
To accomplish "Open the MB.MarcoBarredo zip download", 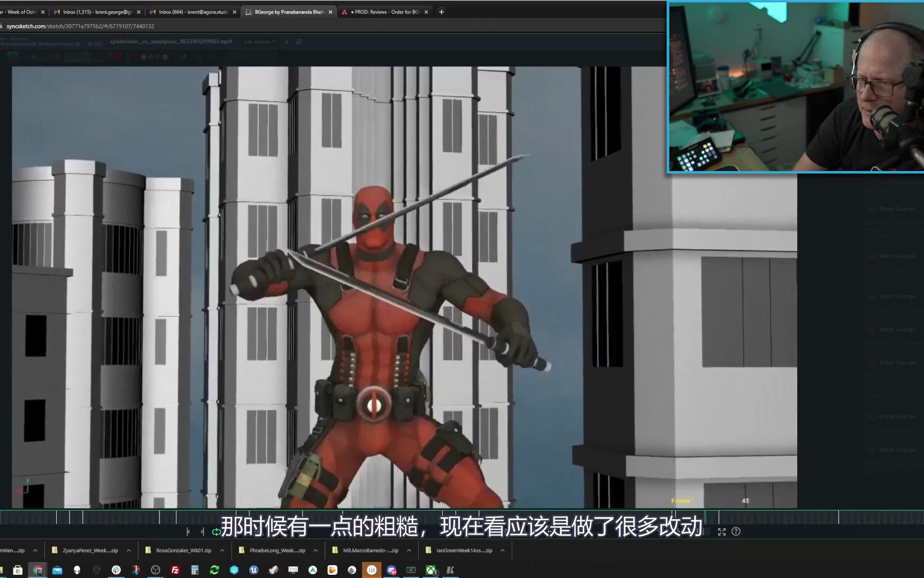I will click(x=365, y=550).
